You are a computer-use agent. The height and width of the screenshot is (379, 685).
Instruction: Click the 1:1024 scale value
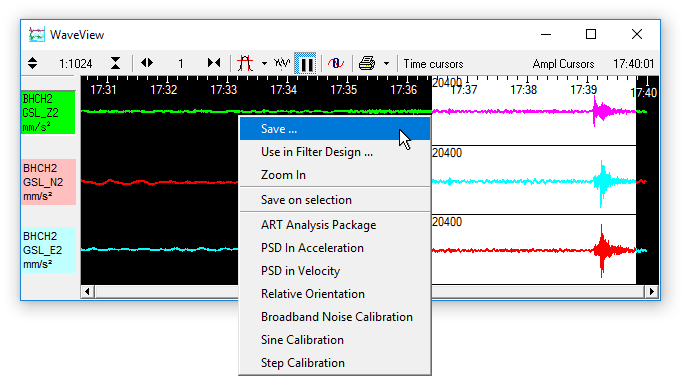click(x=76, y=64)
